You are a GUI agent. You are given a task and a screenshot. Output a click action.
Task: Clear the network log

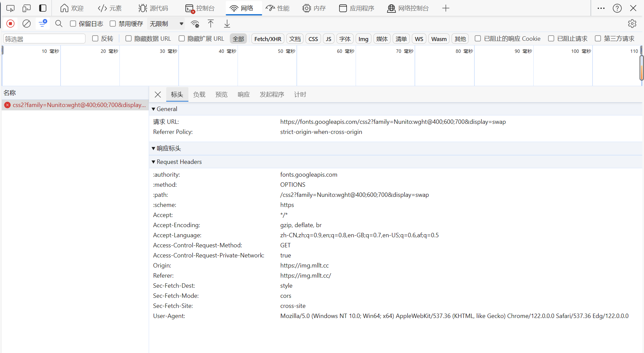coord(27,24)
